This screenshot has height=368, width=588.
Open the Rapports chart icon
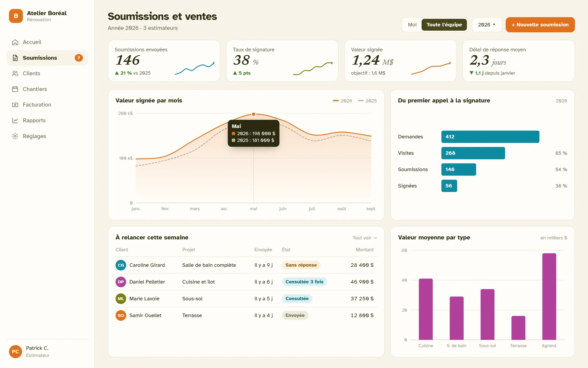pos(15,120)
